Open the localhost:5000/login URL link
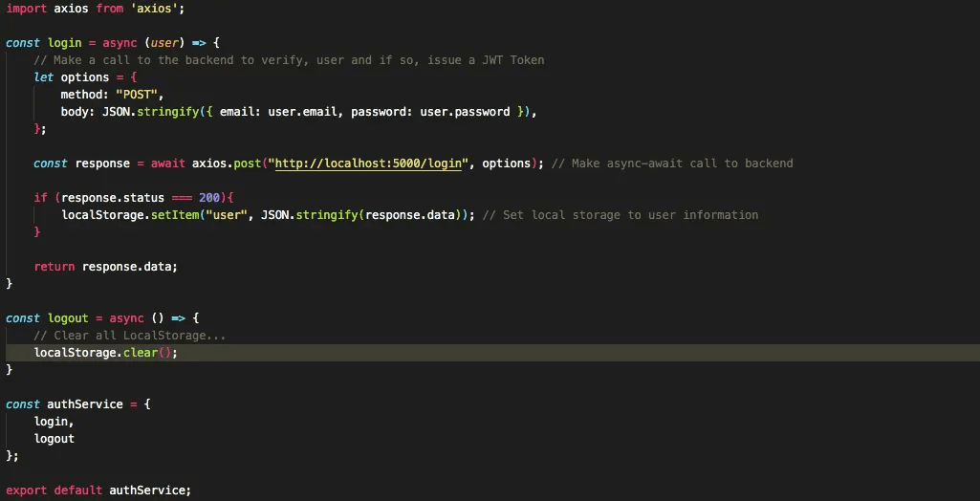This screenshot has height=501, width=980. (x=369, y=163)
